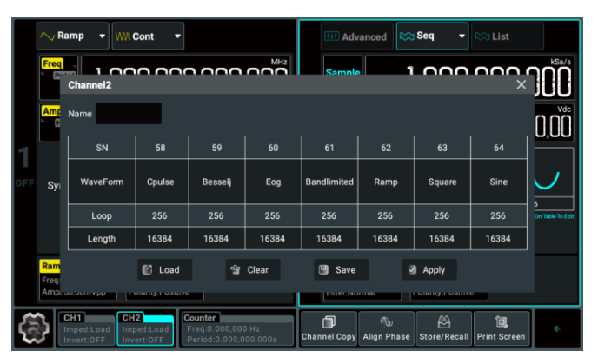Open the Seq mode dropdown
The width and height of the screenshot is (598, 364).
(433, 36)
